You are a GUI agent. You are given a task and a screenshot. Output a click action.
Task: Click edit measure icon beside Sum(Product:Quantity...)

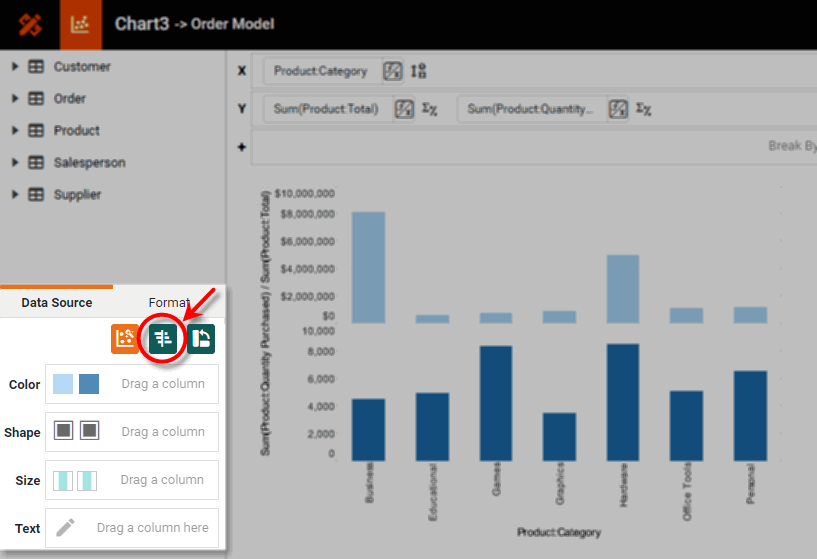tap(619, 109)
